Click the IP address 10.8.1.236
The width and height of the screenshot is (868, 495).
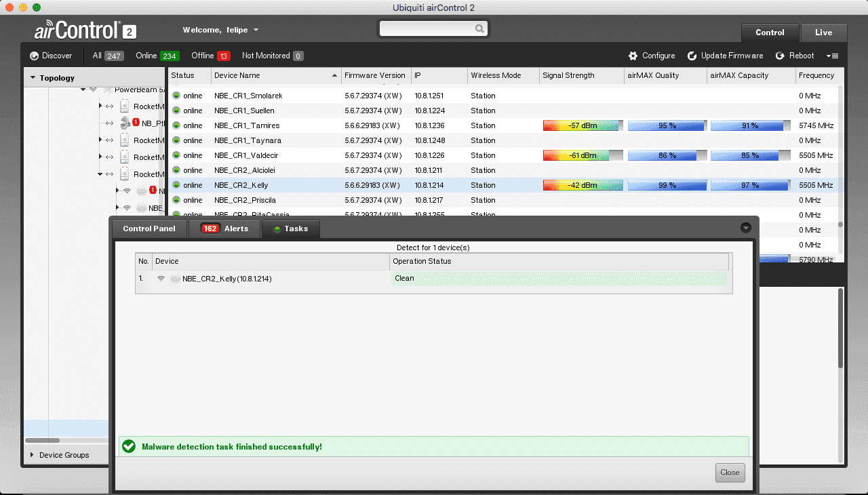[x=429, y=125]
